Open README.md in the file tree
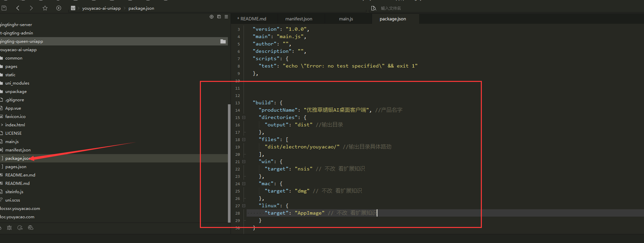 point(17,184)
